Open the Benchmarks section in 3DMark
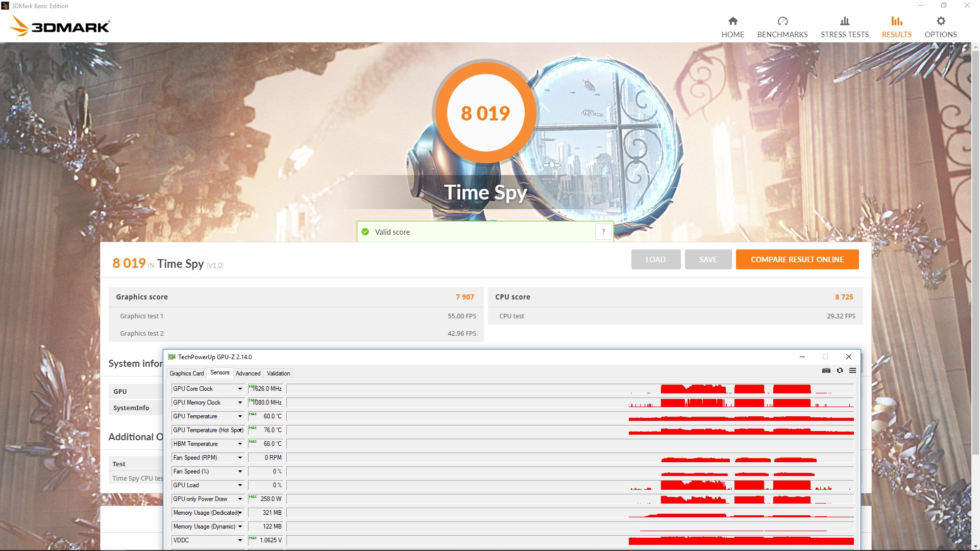Image resolution: width=980 pixels, height=551 pixels. [782, 27]
